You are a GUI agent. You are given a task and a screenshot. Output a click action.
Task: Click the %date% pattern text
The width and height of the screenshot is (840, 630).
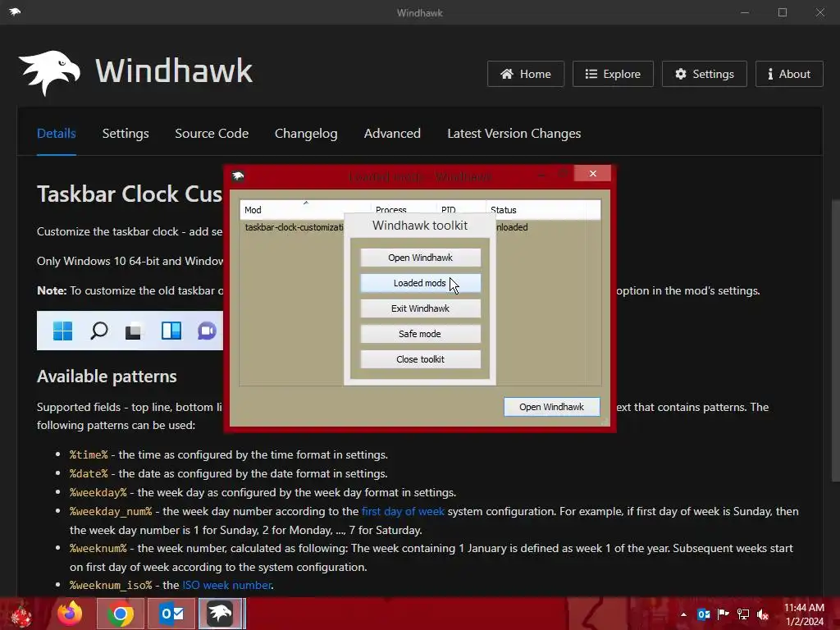click(89, 473)
